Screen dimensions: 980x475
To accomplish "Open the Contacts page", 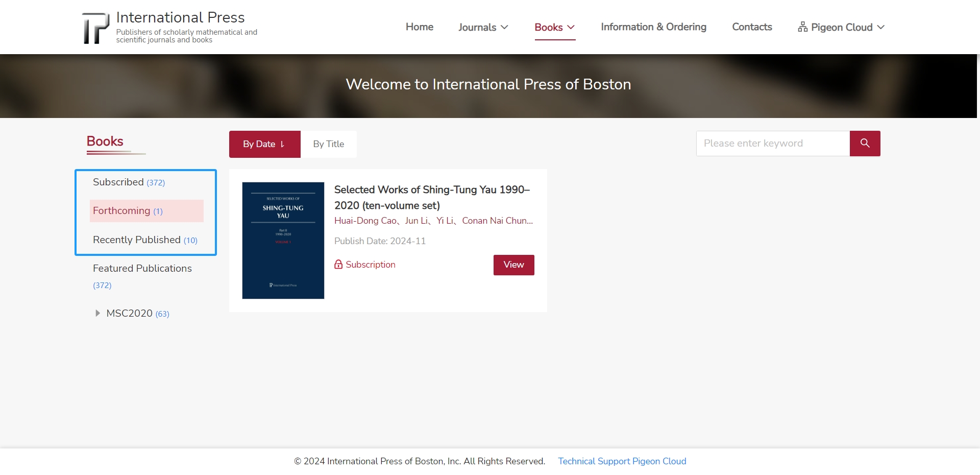I will pyautogui.click(x=752, y=27).
